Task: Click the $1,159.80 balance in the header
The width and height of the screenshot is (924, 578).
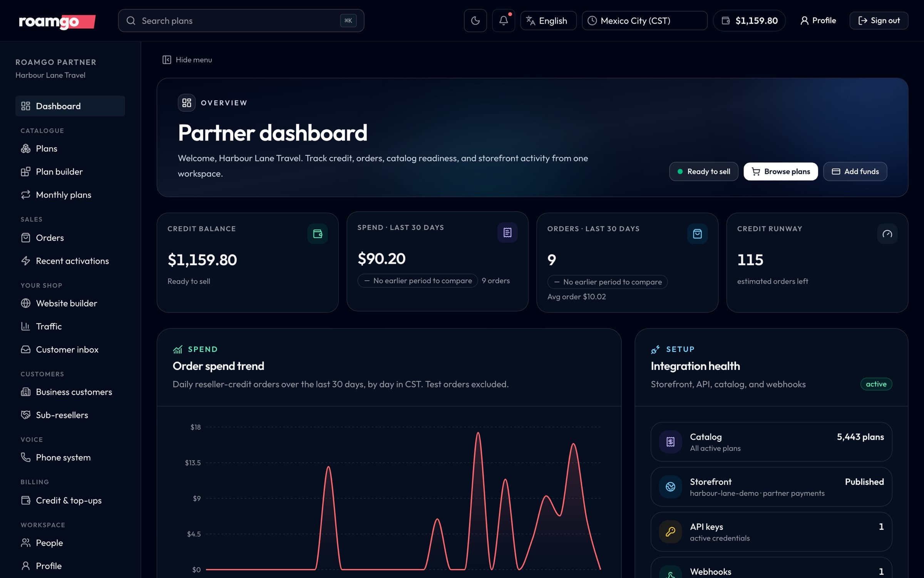Action: pyautogui.click(x=749, y=20)
